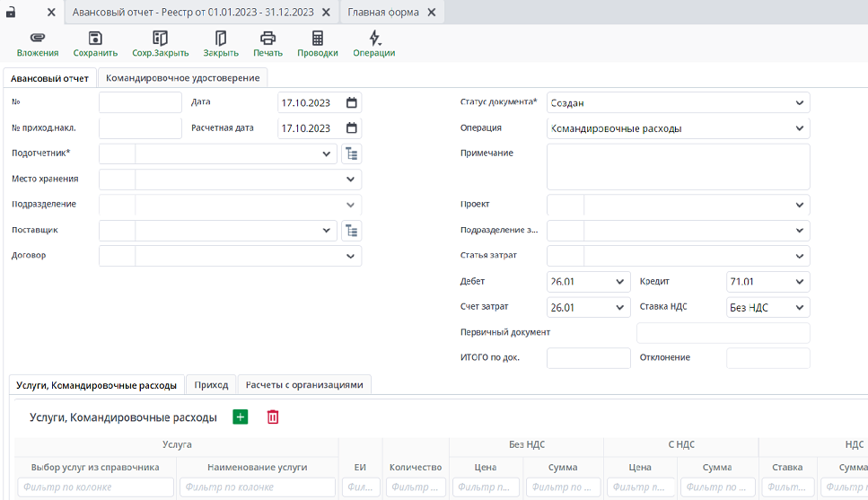
Task: Click the Печать printer icon
Action: (267, 39)
